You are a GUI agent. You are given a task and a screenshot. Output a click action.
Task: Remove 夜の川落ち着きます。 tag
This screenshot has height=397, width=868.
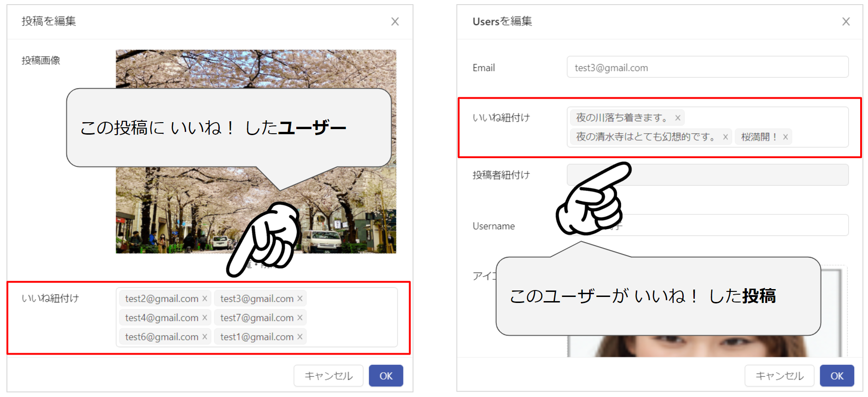(x=678, y=118)
